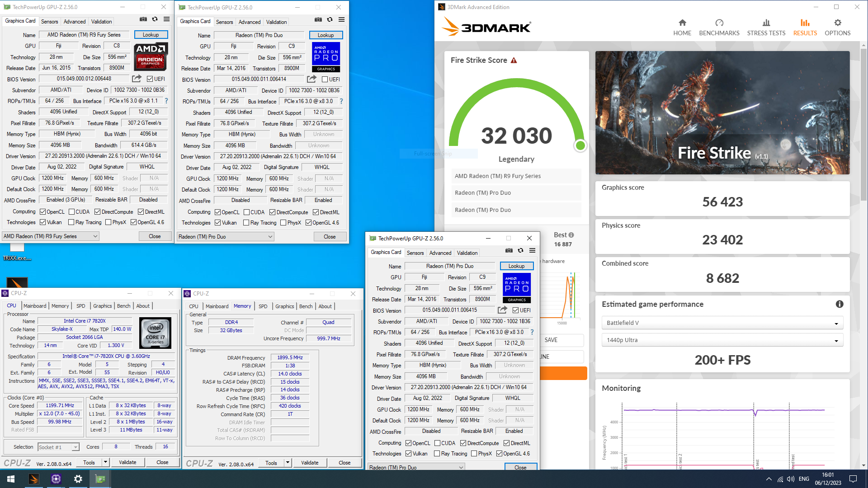Click Validate button in left CPU-Z window

[127, 462]
